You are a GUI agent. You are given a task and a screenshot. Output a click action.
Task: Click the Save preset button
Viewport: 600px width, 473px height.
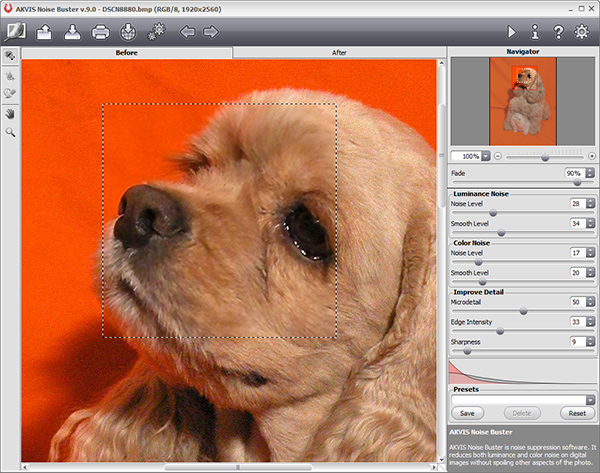pos(467,413)
